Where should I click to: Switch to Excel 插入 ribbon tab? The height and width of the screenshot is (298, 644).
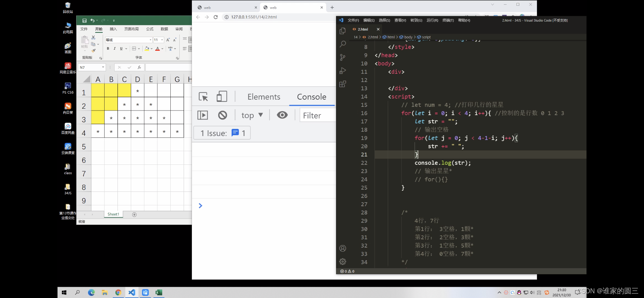113,29
